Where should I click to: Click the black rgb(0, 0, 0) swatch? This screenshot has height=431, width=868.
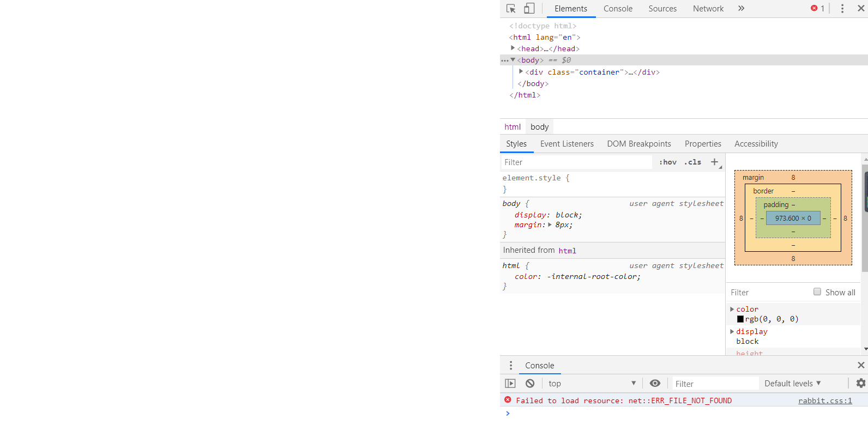click(x=740, y=319)
